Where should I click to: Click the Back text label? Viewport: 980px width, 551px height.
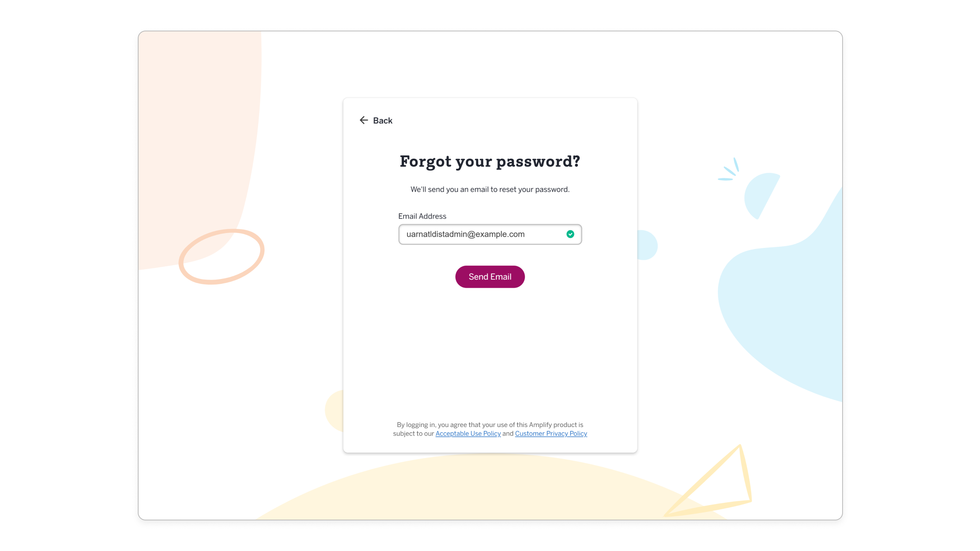tap(382, 121)
